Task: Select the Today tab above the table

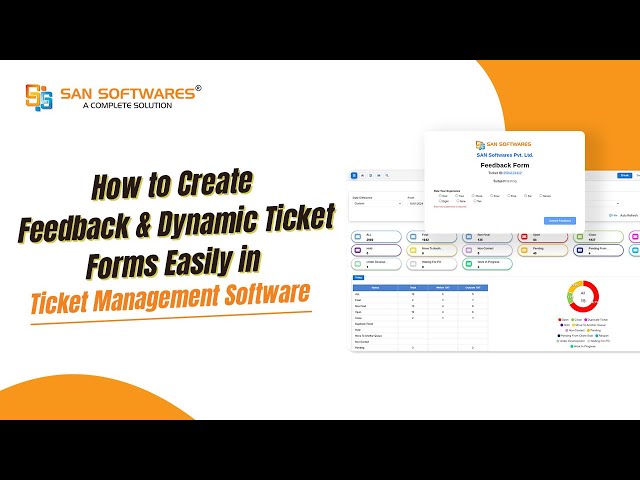Action: [x=358, y=278]
